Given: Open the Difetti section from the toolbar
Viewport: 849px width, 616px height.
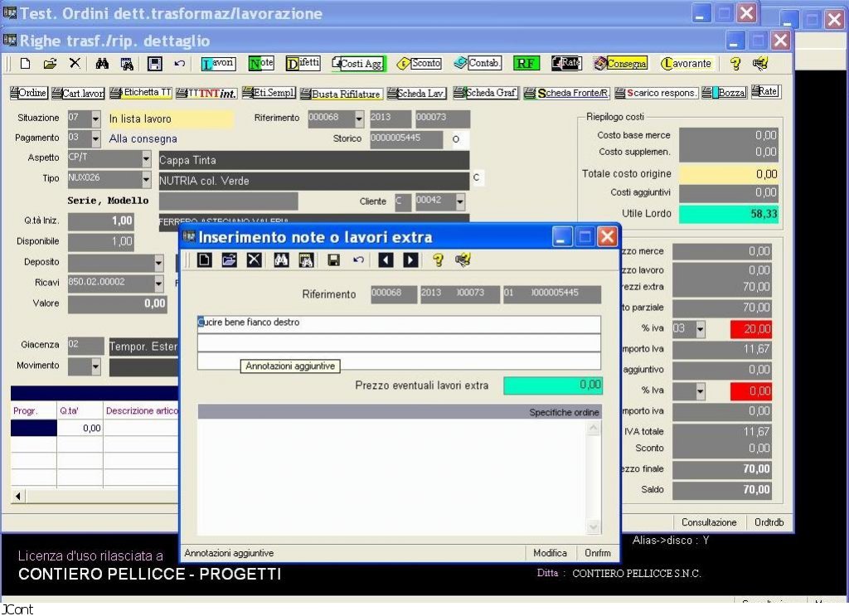Looking at the screenshot, I should pyautogui.click(x=303, y=63).
